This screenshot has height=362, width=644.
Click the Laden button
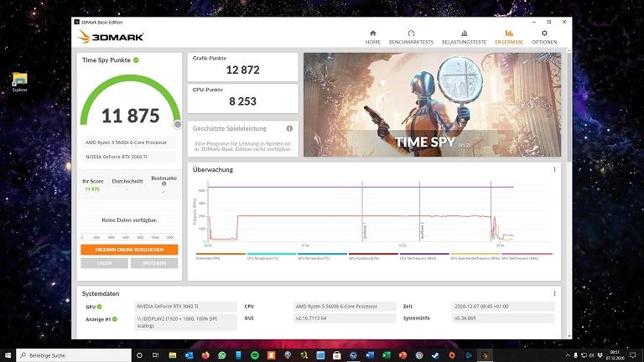(104, 263)
